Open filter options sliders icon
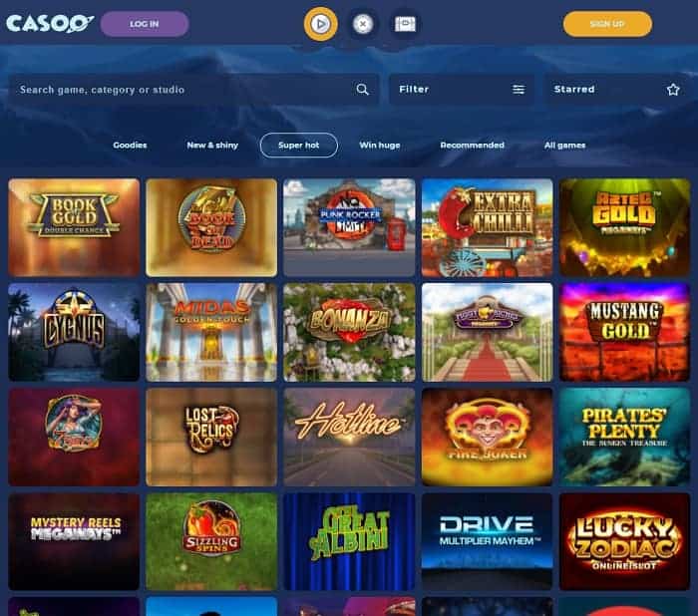This screenshot has width=698, height=616. (519, 90)
